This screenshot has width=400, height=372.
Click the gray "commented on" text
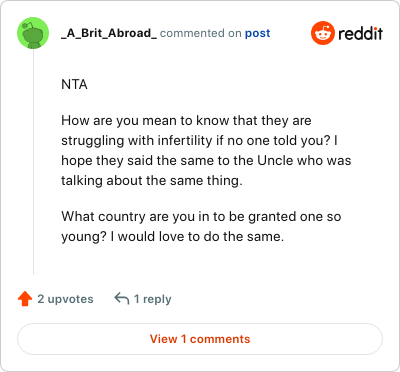click(x=201, y=33)
